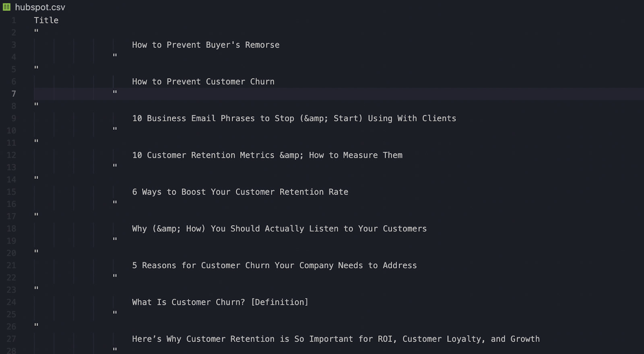Click line number 24 in the gutter
Viewport: 644px width, 354px height.
click(x=11, y=302)
